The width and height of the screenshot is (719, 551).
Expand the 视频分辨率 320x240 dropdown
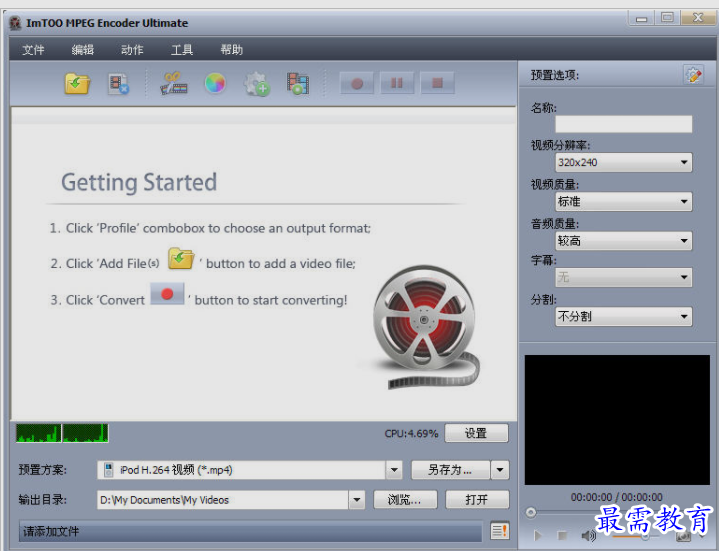pos(684,162)
